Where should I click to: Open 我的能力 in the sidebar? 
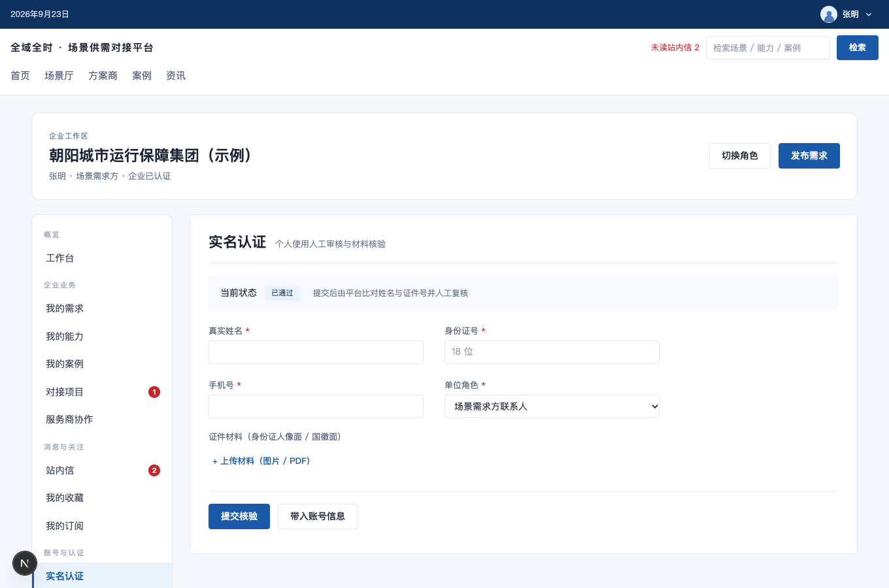[102, 336]
